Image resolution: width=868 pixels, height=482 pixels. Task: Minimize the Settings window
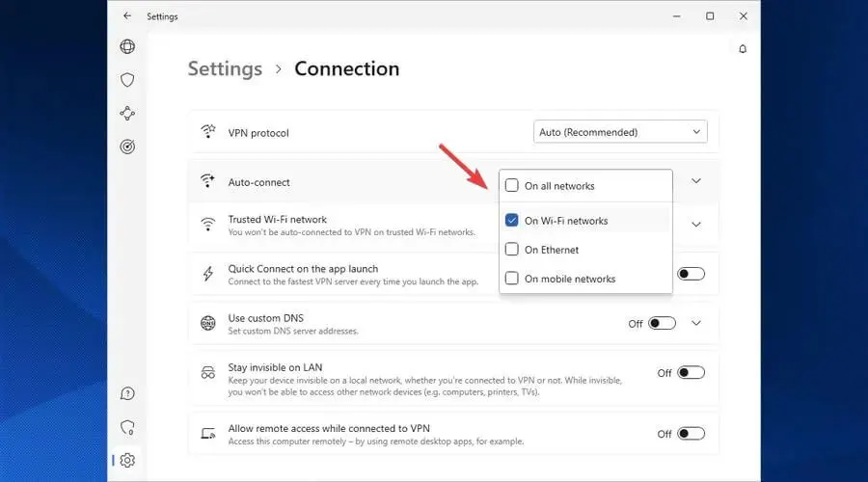point(676,16)
